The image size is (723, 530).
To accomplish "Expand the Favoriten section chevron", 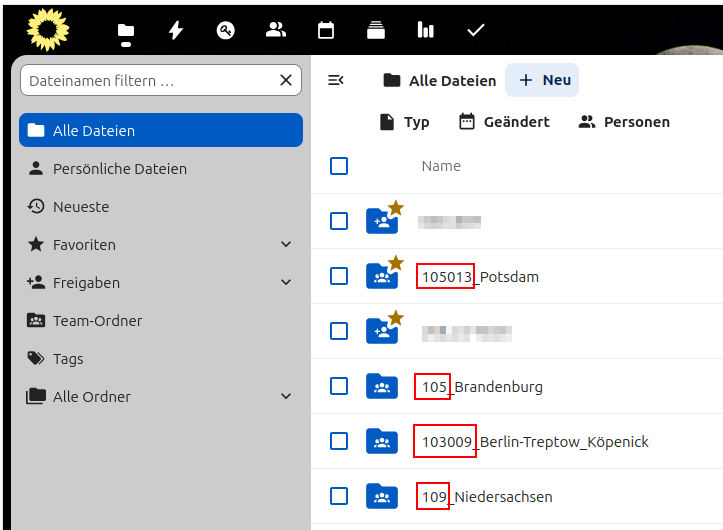I will click(286, 245).
